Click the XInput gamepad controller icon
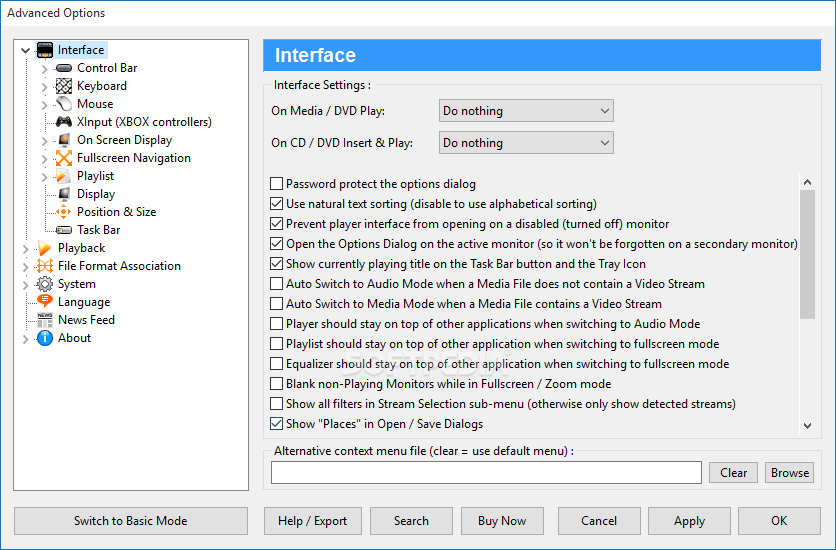836x550 pixels. [64, 122]
